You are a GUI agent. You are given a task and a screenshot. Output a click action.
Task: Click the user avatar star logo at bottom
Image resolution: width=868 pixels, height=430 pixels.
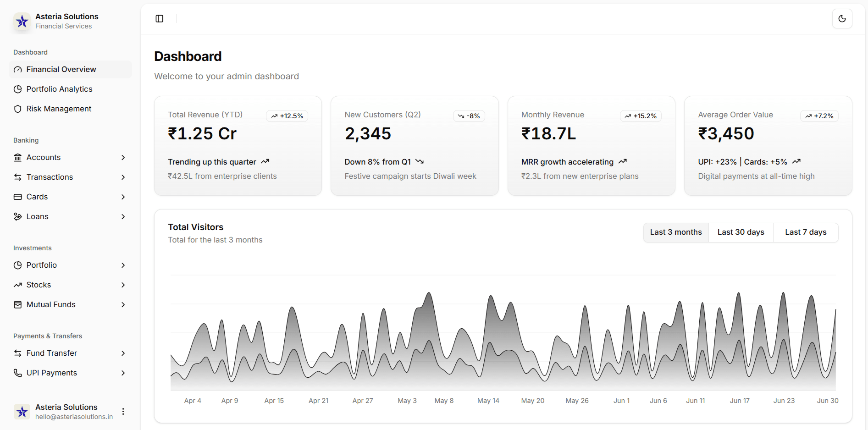22,412
